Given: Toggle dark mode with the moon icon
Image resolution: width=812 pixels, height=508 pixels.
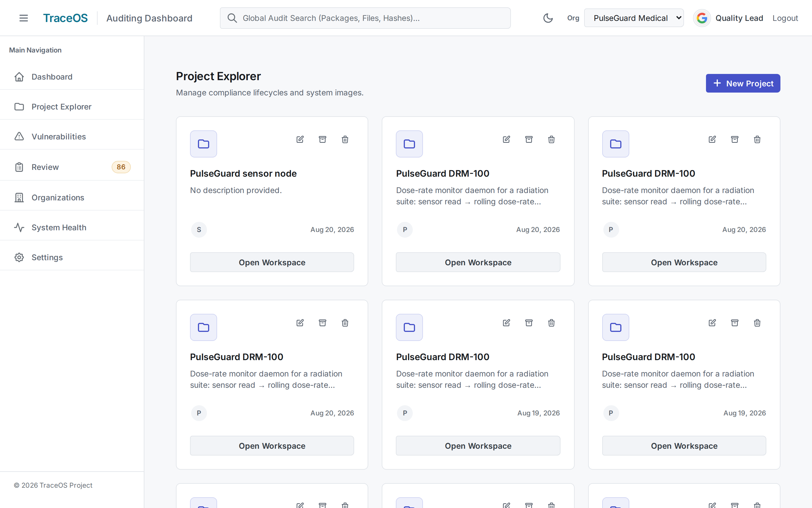Looking at the screenshot, I should click(x=548, y=18).
